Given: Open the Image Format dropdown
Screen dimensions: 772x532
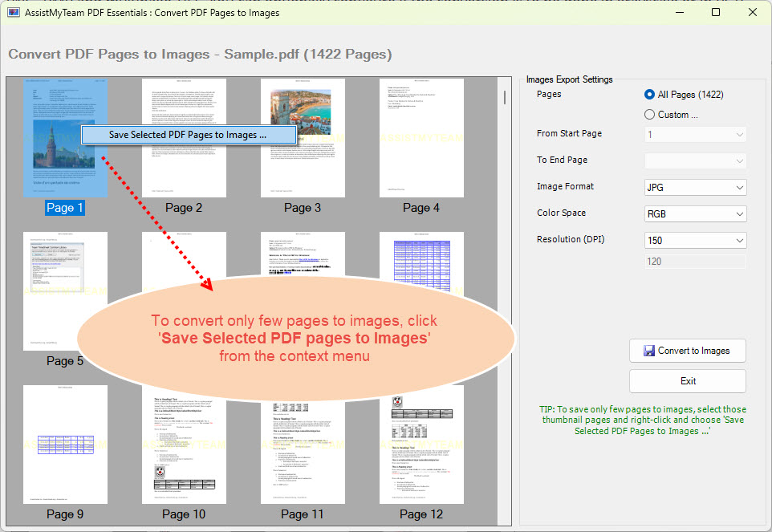Looking at the screenshot, I should click(x=695, y=188).
